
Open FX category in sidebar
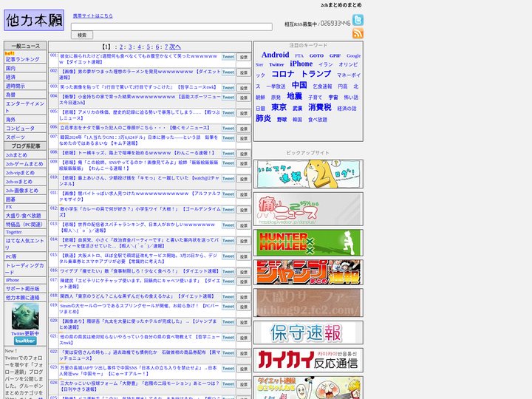(x=8, y=207)
